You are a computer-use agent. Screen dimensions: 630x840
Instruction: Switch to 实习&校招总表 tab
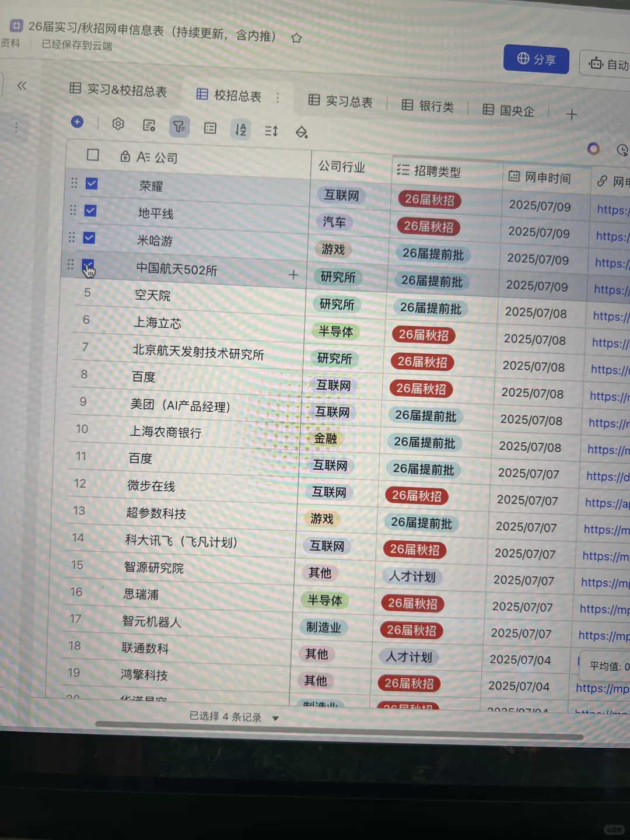(118, 90)
